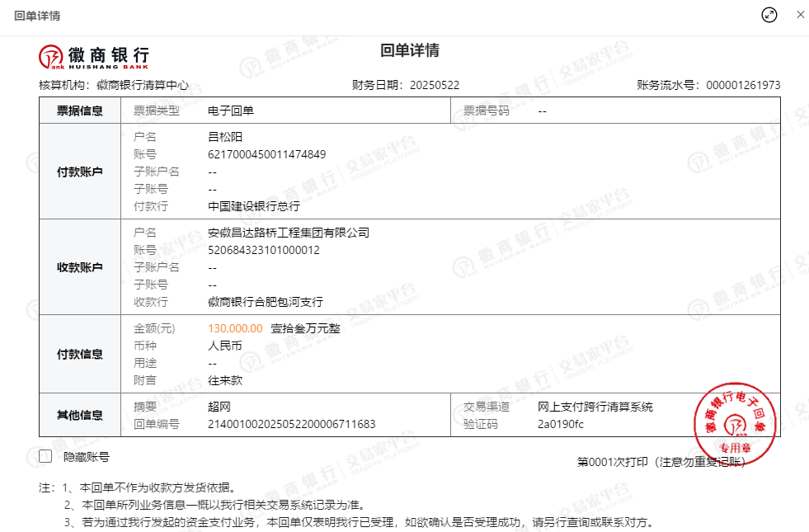
Task: Select payee name 安徽昌达路桥工程集团有限公司
Action: [x=288, y=233]
